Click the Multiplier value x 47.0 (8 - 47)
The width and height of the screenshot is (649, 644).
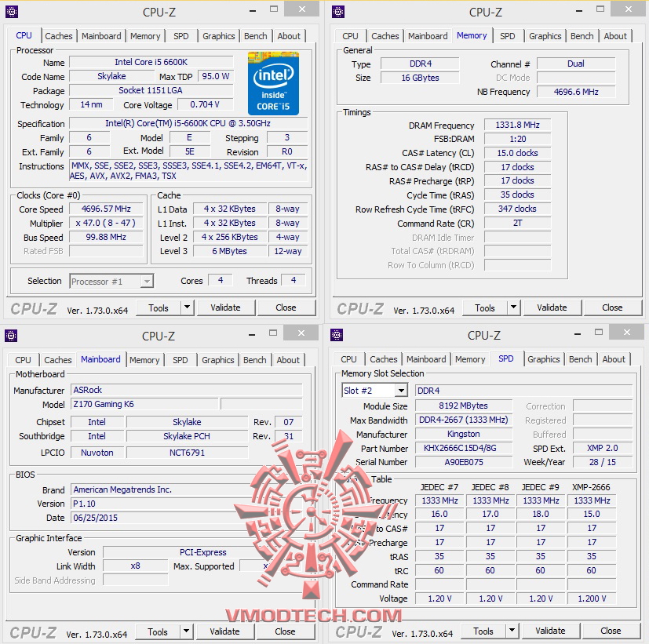point(106,223)
